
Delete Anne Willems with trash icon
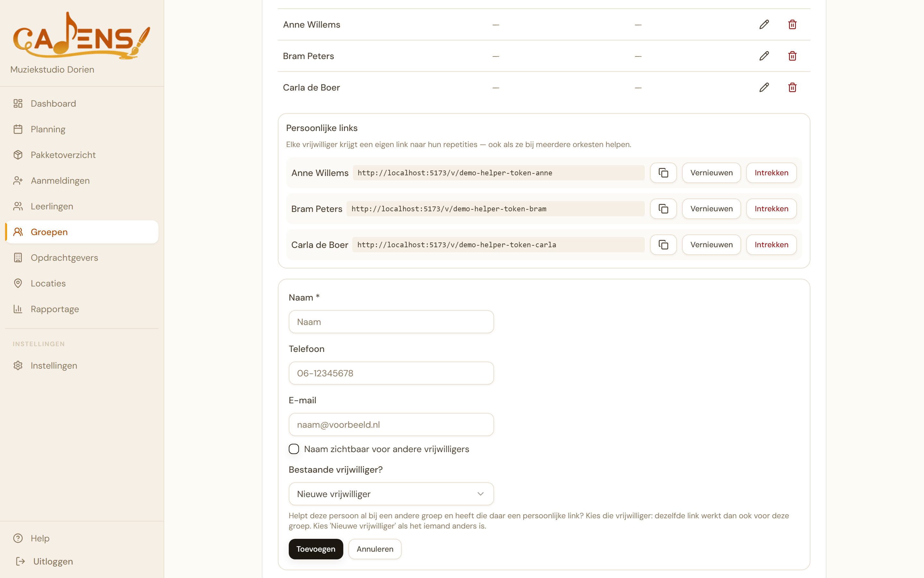792,24
